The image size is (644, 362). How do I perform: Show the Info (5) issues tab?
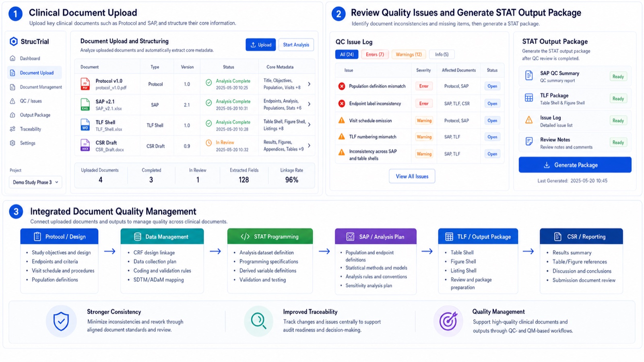(x=442, y=54)
